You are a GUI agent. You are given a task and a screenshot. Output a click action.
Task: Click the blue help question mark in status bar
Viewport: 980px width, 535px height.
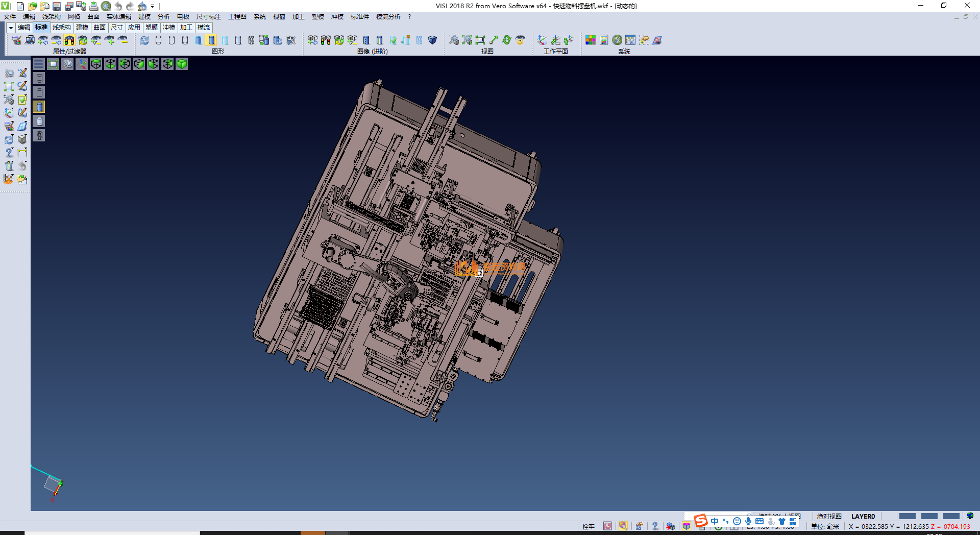(x=655, y=526)
